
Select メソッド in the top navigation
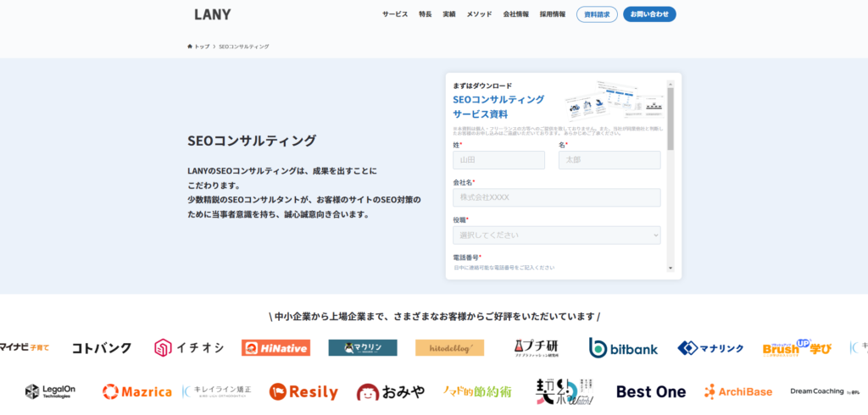[x=479, y=14]
